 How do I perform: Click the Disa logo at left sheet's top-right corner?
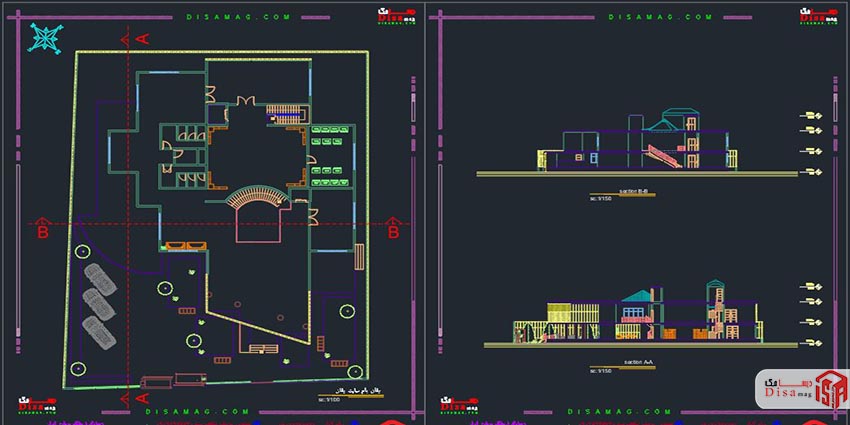pyautogui.click(x=391, y=13)
